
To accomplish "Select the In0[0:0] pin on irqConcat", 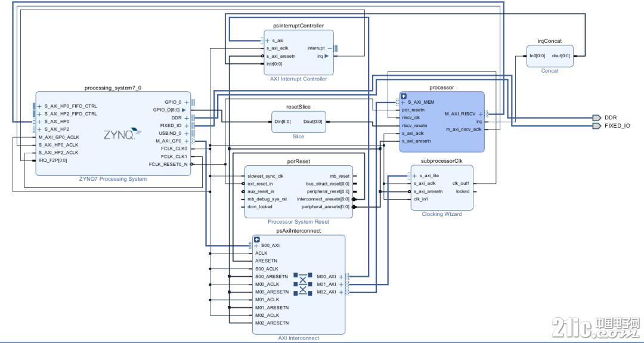I will pos(537,56).
